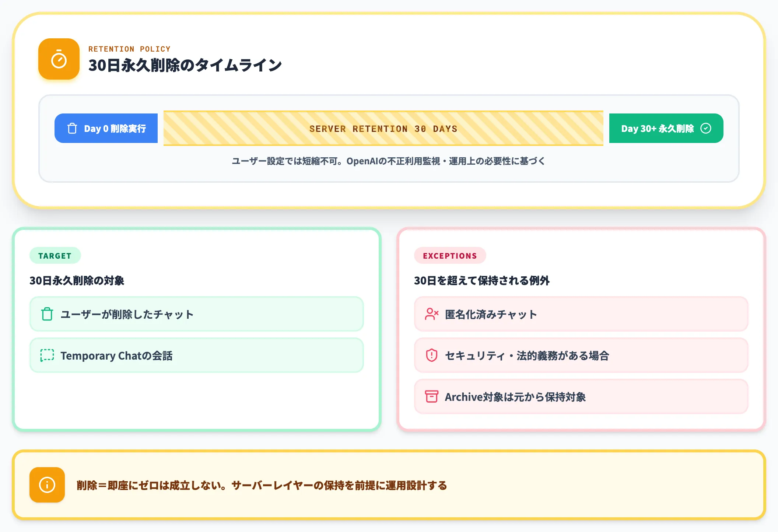Click the ユーザー設定では短縮不可 note text
778x532 pixels.
point(388,161)
